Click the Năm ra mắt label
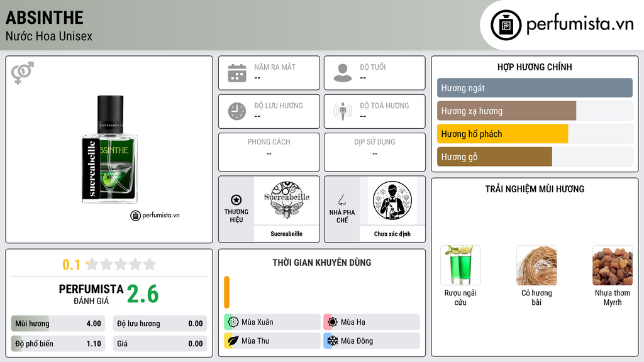The image size is (644, 362). click(x=275, y=67)
